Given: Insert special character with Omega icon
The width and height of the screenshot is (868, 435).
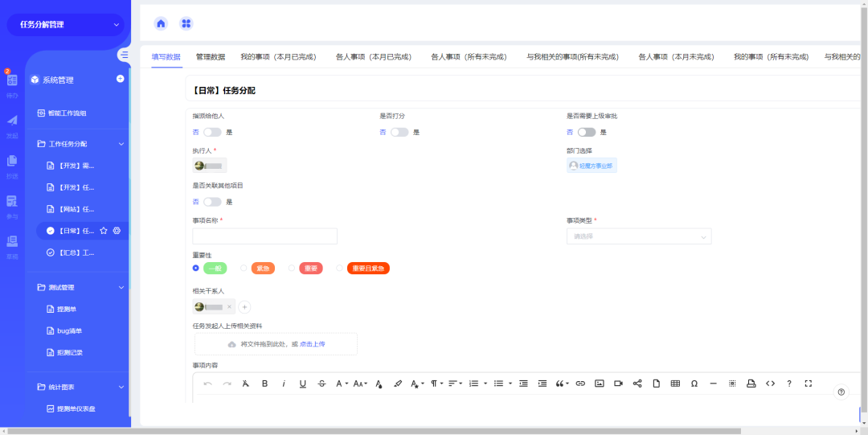Looking at the screenshot, I should coord(694,384).
